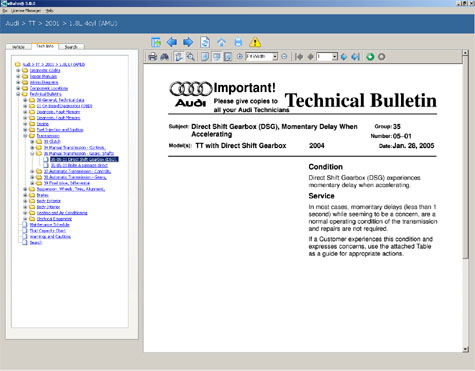The image size is (475, 371).
Task: Go to the previous page
Action: (310, 57)
